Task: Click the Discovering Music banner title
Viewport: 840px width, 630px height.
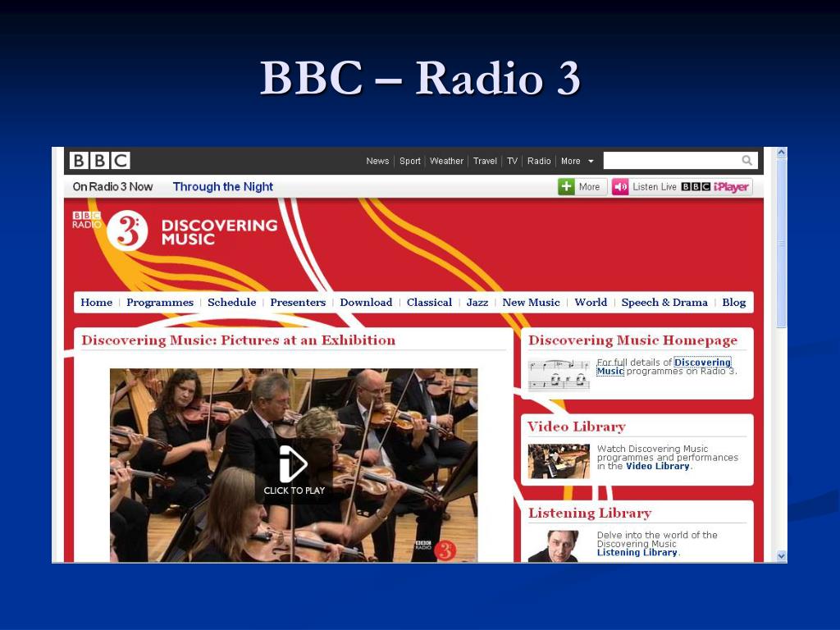Action: 220,232
